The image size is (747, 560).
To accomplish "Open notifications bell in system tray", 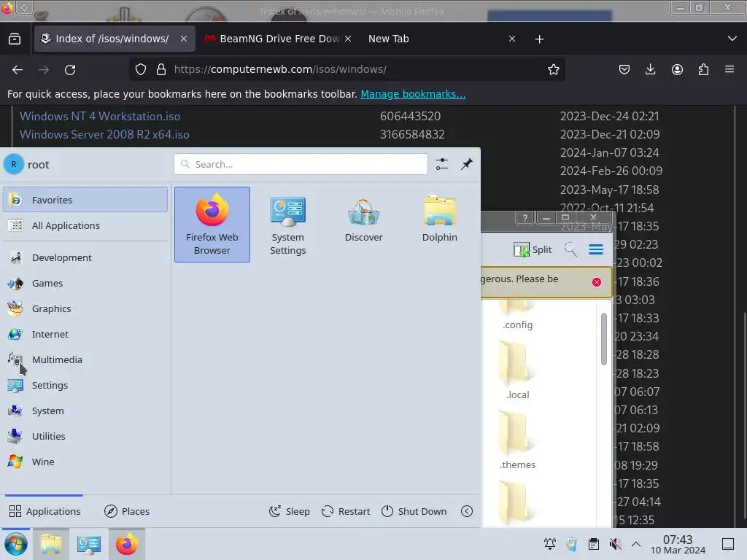I will pyautogui.click(x=550, y=544).
